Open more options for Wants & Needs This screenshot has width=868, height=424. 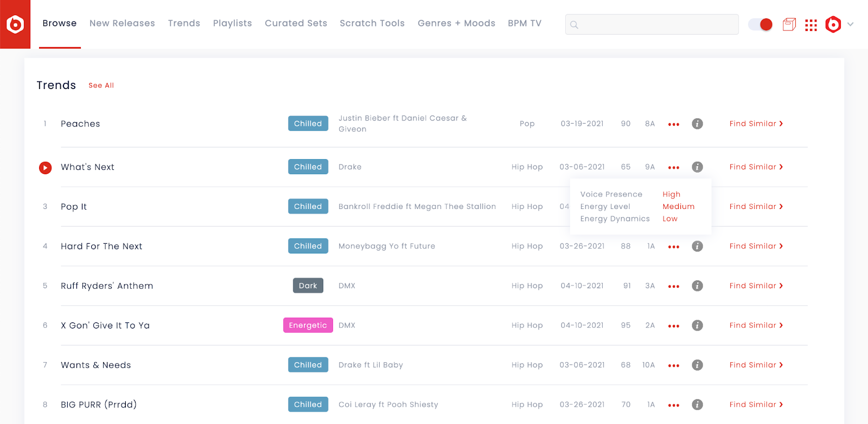(x=674, y=366)
